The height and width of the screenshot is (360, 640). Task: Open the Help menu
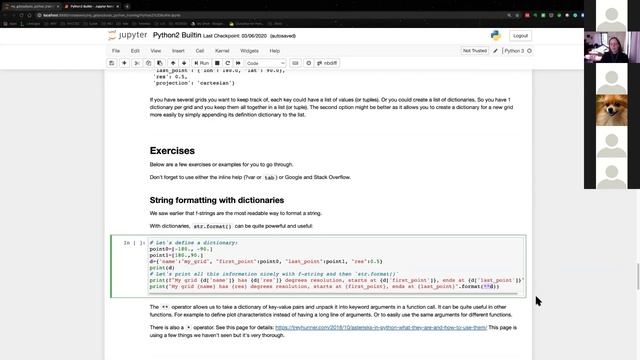(x=274, y=51)
